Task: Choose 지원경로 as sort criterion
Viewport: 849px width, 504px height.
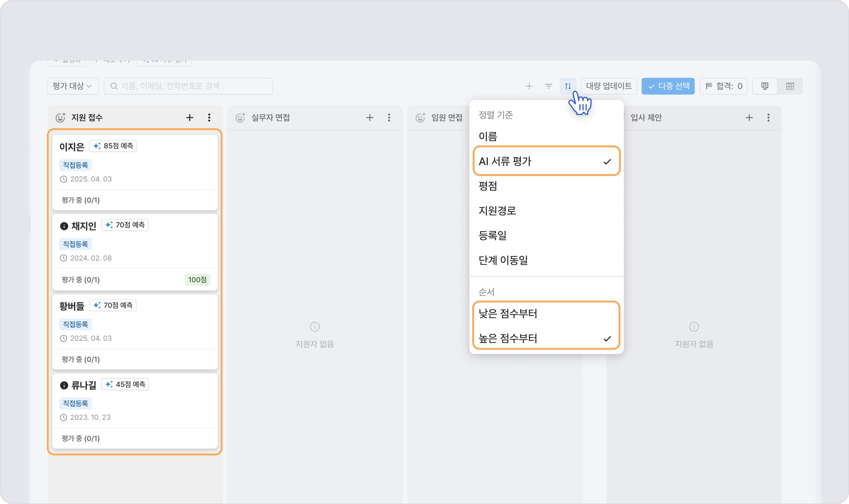Action: point(546,211)
